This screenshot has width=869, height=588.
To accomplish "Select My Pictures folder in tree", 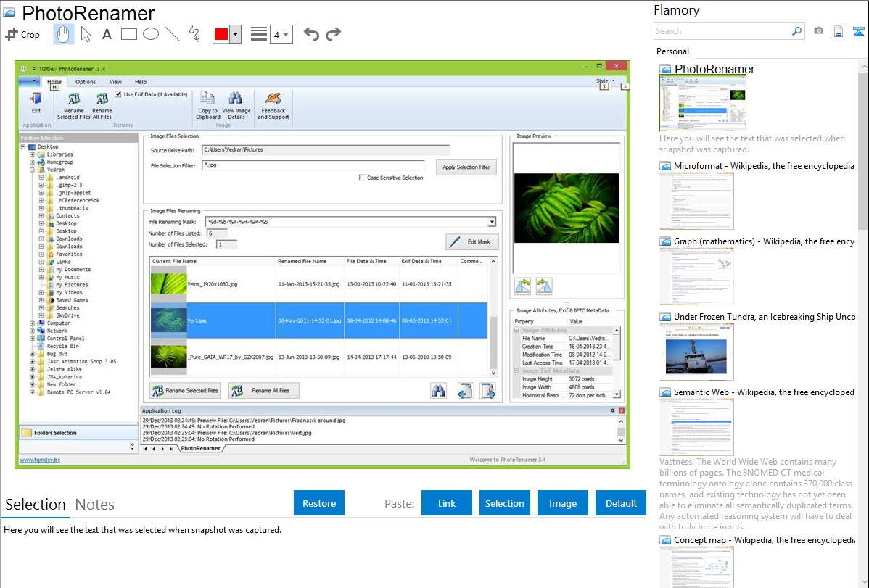I will pyautogui.click(x=72, y=285).
